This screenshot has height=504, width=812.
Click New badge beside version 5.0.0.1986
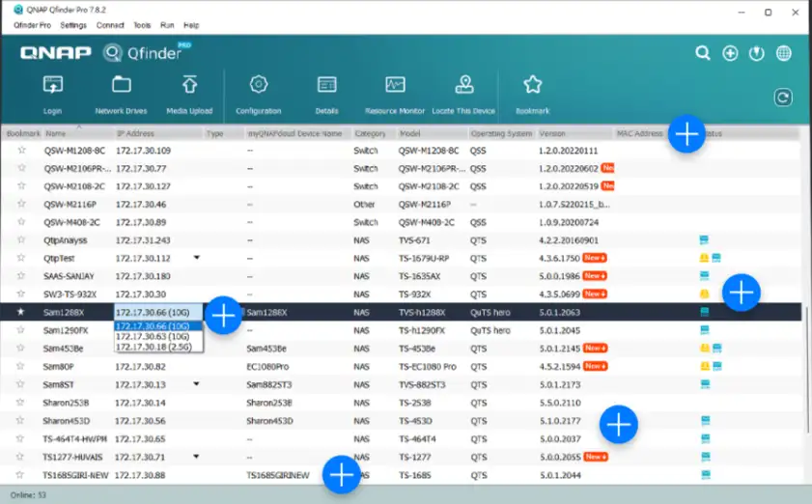[595, 275]
